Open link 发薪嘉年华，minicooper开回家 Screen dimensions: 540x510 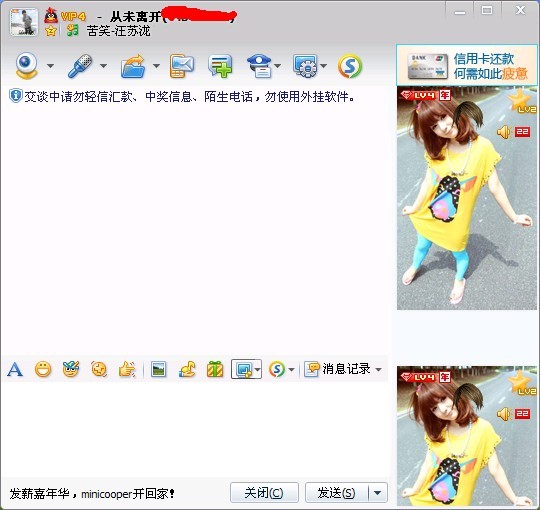[x=92, y=493]
